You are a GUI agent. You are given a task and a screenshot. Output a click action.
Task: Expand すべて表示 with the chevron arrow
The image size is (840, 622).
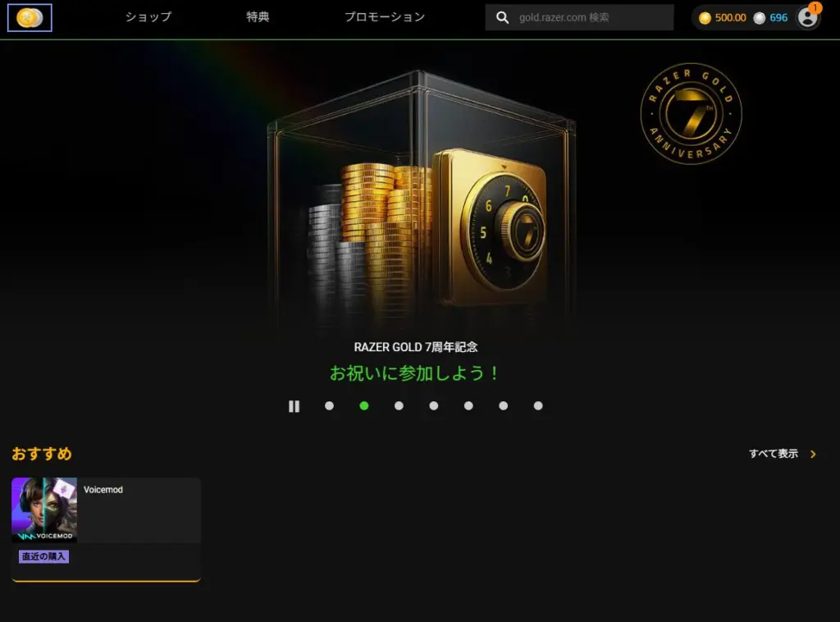tap(813, 455)
